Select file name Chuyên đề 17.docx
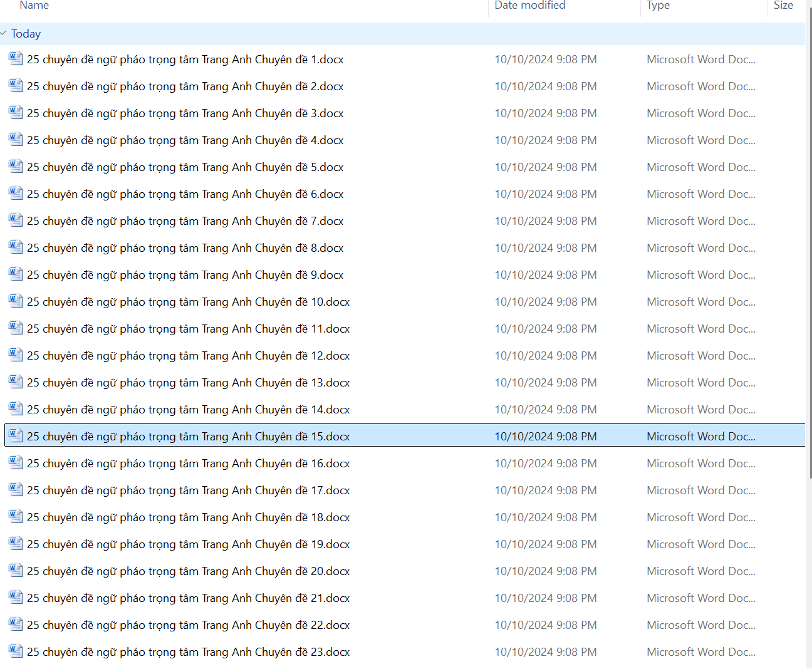The width and height of the screenshot is (812, 669). pos(189,490)
